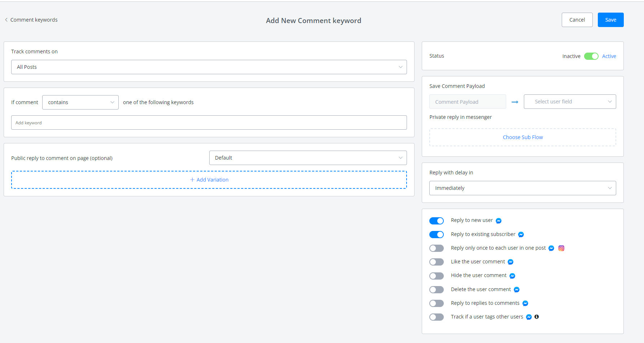Click Instagram icon next to Reply only once
The height and width of the screenshot is (343, 644).
pyautogui.click(x=561, y=248)
